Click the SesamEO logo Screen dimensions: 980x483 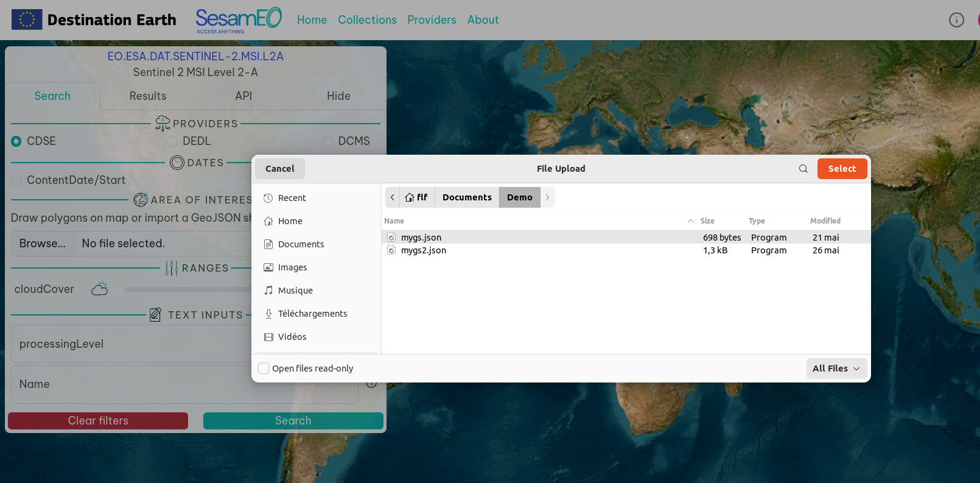click(x=239, y=20)
